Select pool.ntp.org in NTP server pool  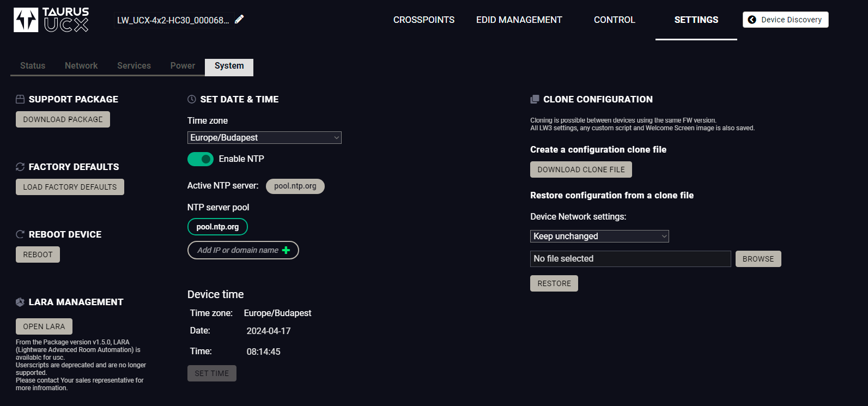(x=217, y=227)
